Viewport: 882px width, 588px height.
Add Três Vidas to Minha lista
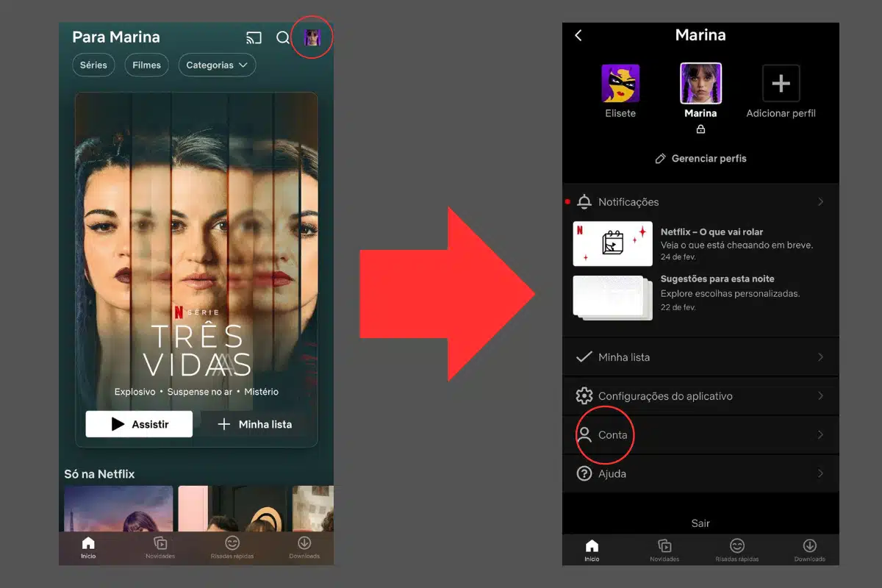point(255,424)
